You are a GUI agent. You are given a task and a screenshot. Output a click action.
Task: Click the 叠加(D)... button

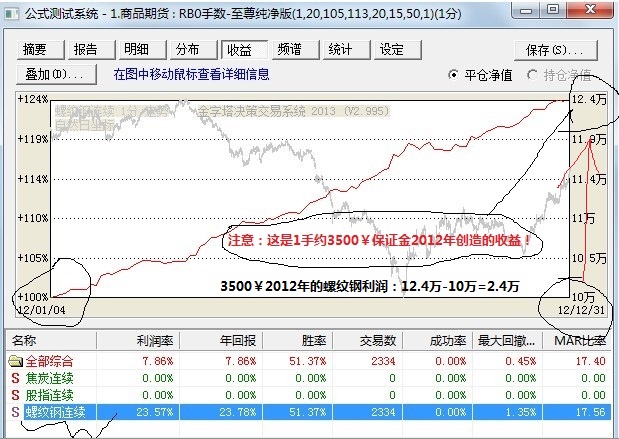click(56, 74)
